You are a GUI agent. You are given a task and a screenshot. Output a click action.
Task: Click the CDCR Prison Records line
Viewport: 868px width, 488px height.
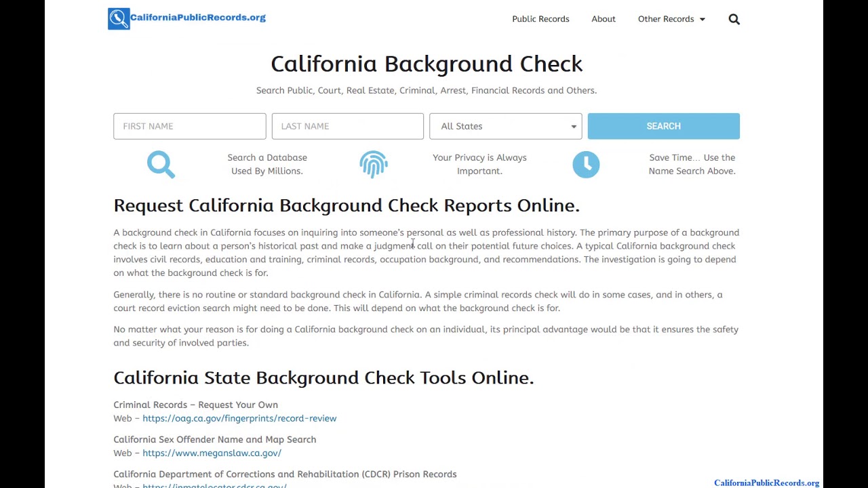click(285, 474)
